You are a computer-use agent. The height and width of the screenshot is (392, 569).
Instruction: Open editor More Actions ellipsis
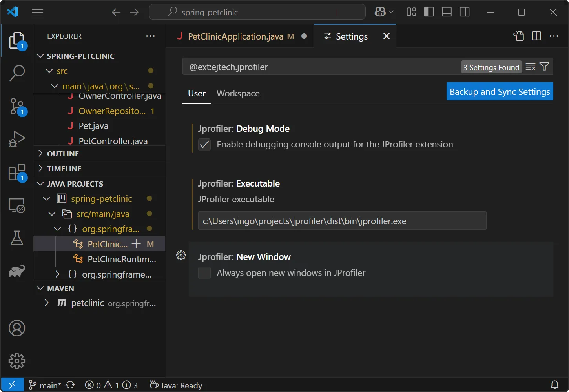[x=554, y=36]
